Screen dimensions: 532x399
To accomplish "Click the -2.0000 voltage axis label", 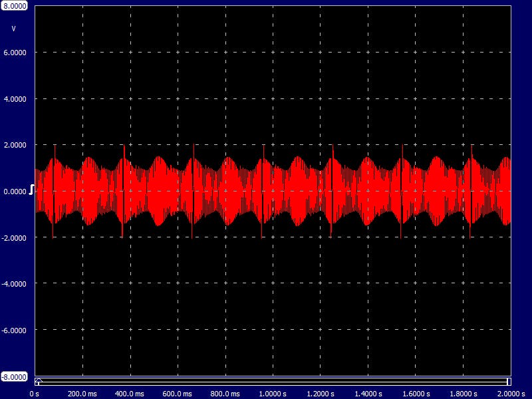I will pyautogui.click(x=15, y=238).
